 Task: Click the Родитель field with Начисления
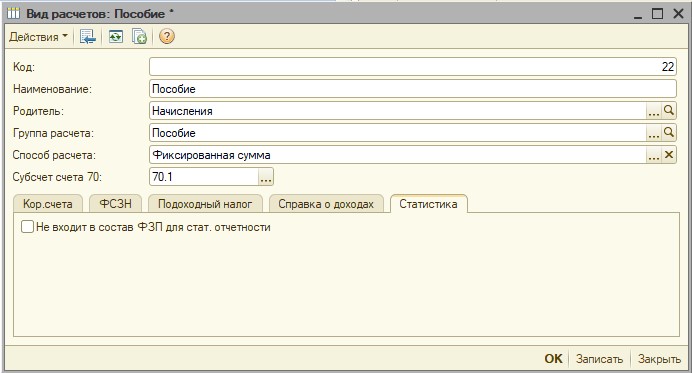pos(398,111)
